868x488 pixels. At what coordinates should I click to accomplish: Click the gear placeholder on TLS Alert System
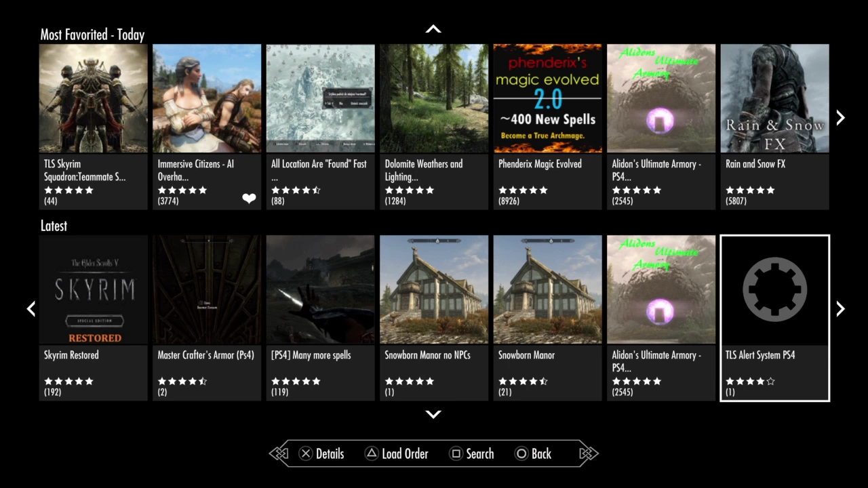[775, 289]
